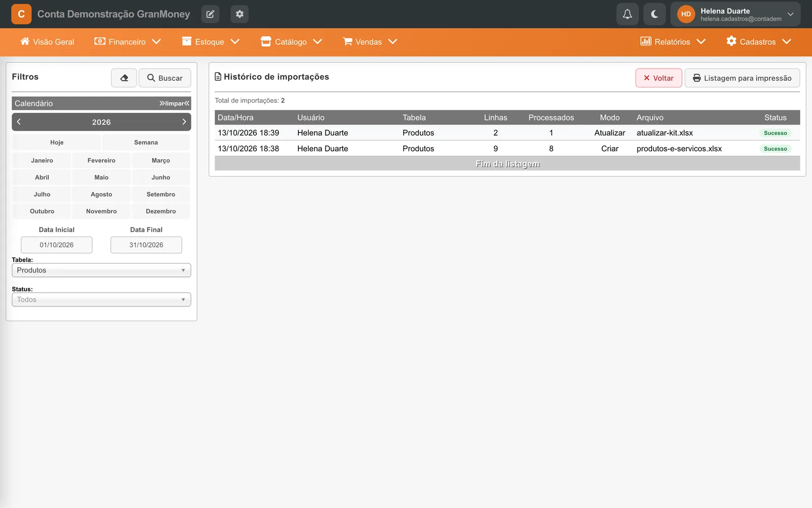
Task: Open the Financeiro menu
Action: click(x=127, y=42)
